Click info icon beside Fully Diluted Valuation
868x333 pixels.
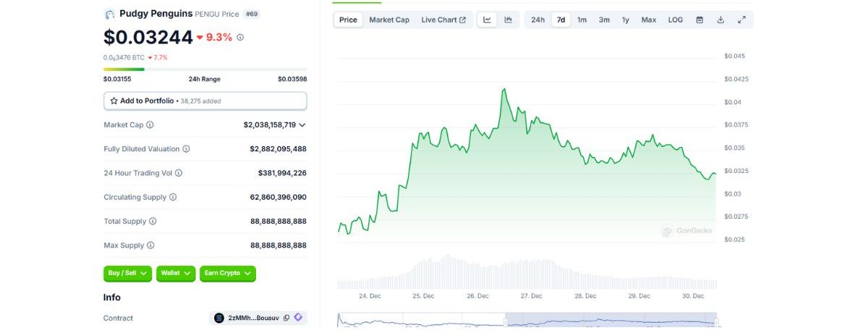(x=186, y=149)
